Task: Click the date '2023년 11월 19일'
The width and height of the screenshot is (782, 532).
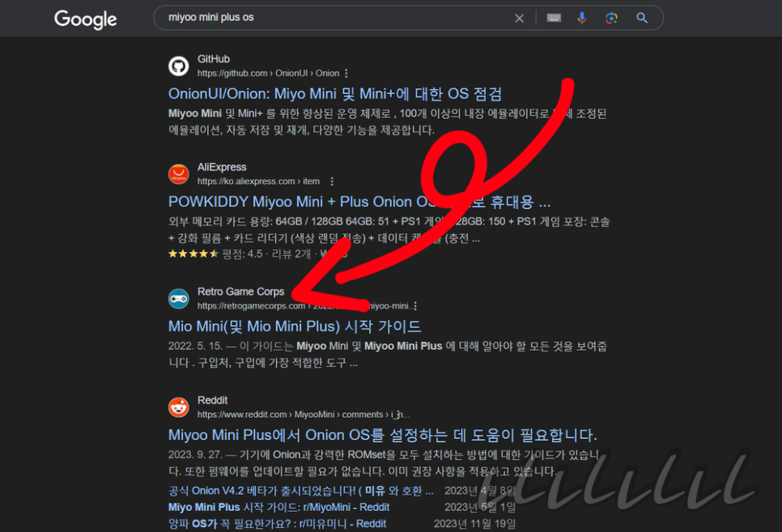Action: [474, 524]
